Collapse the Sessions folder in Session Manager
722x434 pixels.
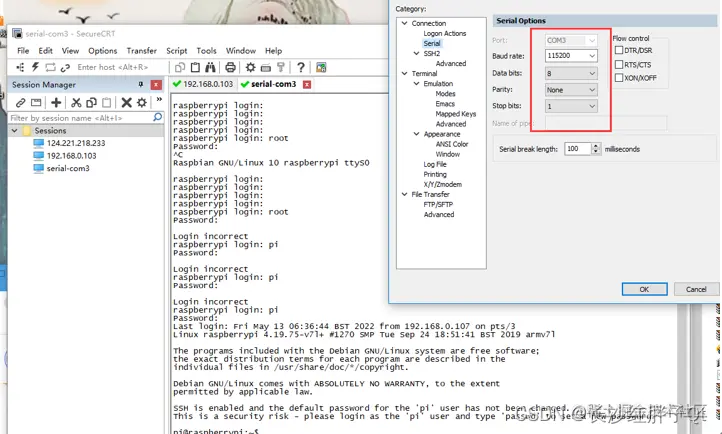pyautogui.click(x=15, y=131)
